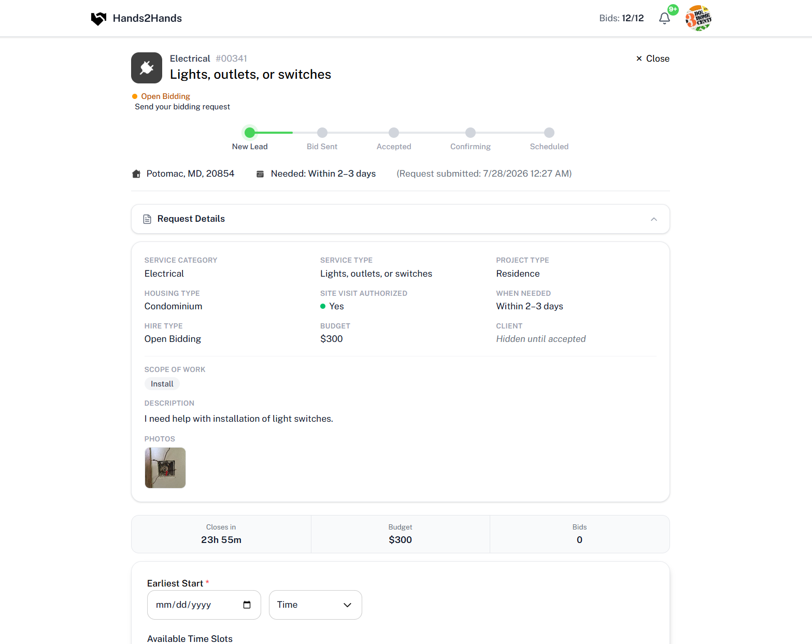Close the request view

coord(653,59)
